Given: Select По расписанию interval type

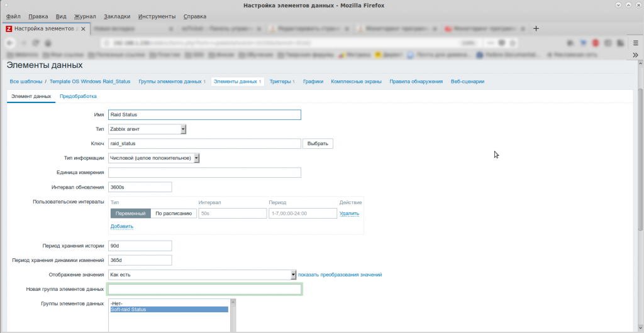Looking at the screenshot, I should click(174, 213).
